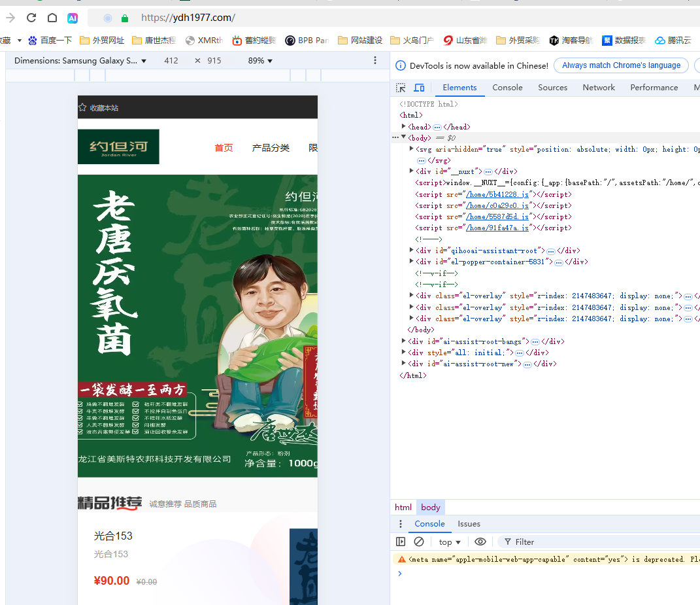Click the browser reload icon
The image size is (700, 605).
[31, 18]
